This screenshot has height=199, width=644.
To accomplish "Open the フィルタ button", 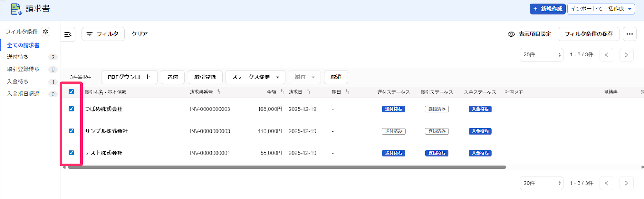I will 103,34.
